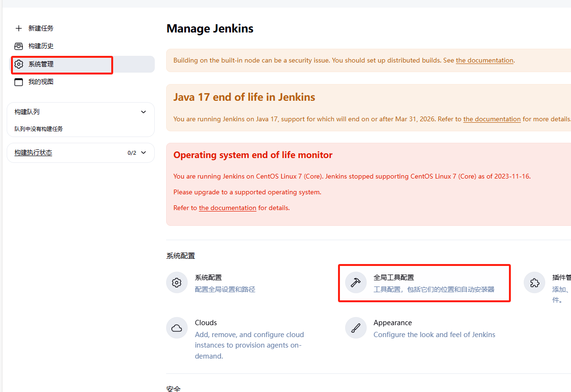
Task: Open 系统配置 settings entry title
Action: pos(208,277)
